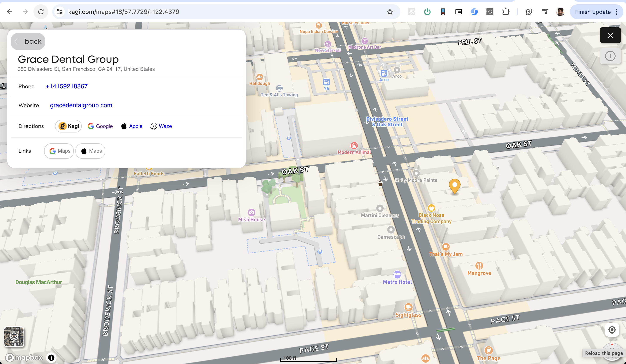Click the satellite layer switcher thumbnail
The image size is (626, 364).
tap(14, 336)
